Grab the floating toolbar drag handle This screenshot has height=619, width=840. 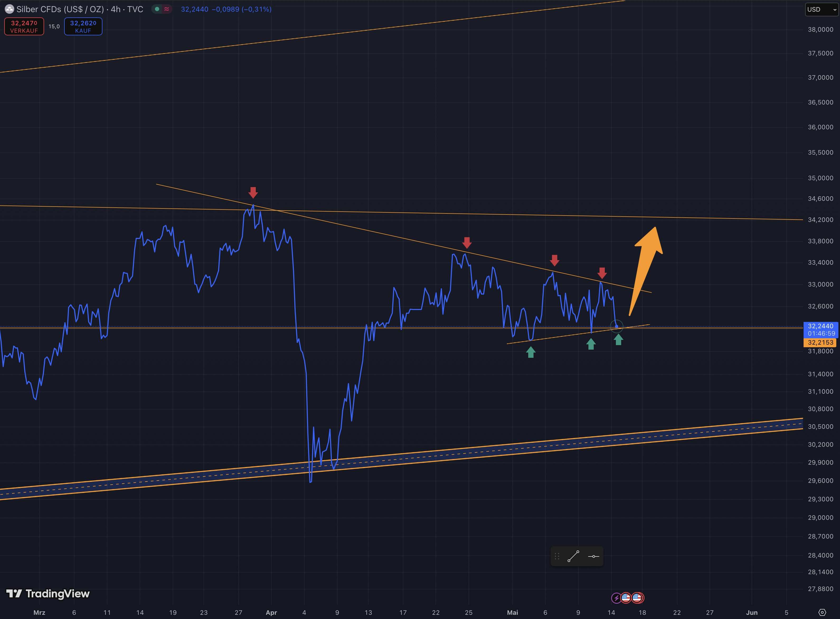pos(557,556)
